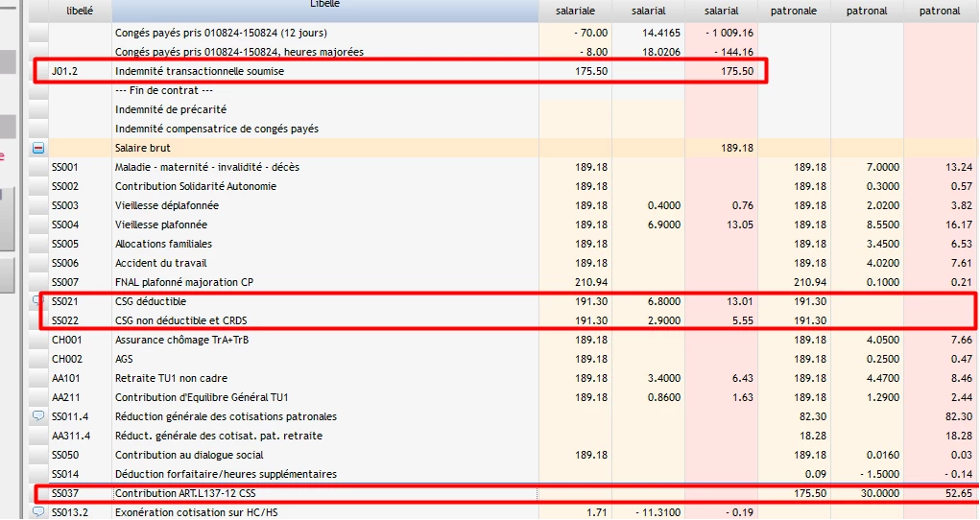
Task: Select Indemnité transactionnelle soumise label
Action: (x=200, y=71)
